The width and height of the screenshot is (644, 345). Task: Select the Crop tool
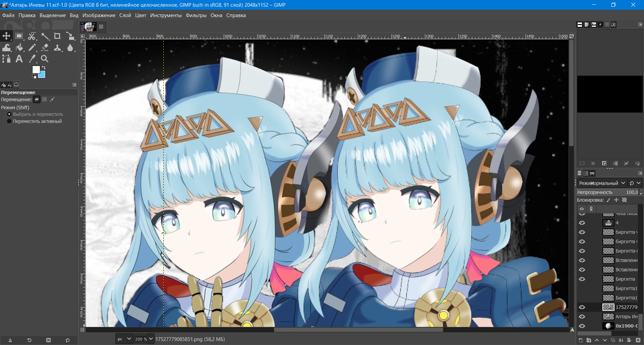pyautogui.click(x=57, y=36)
